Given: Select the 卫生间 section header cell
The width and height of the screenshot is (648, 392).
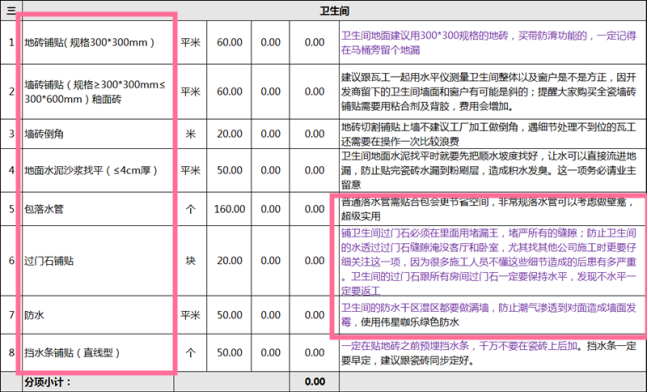Looking at the screenshot, I should click(335, 11).
